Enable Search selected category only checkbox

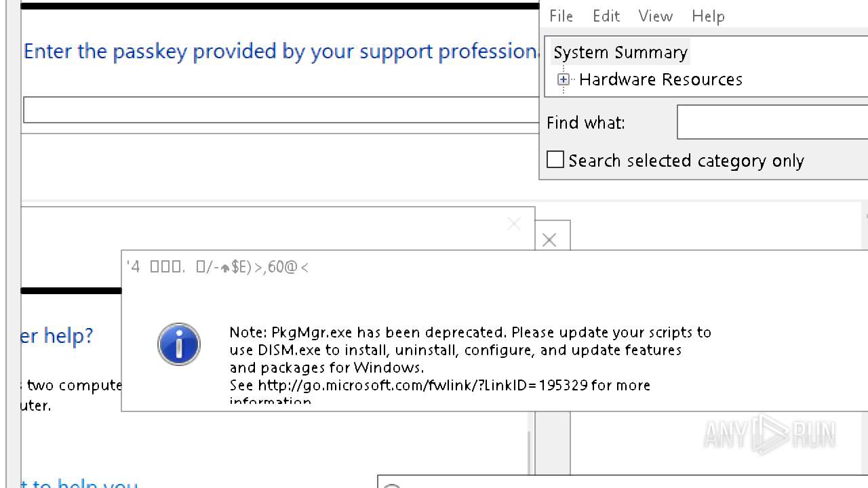(x=555, y=160)
